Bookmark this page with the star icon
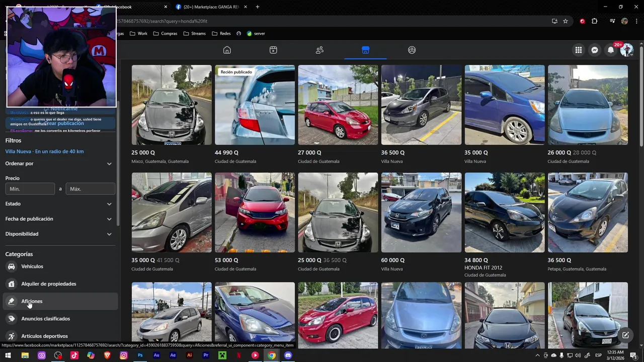 pyautogui.click(x=566, y=21)
